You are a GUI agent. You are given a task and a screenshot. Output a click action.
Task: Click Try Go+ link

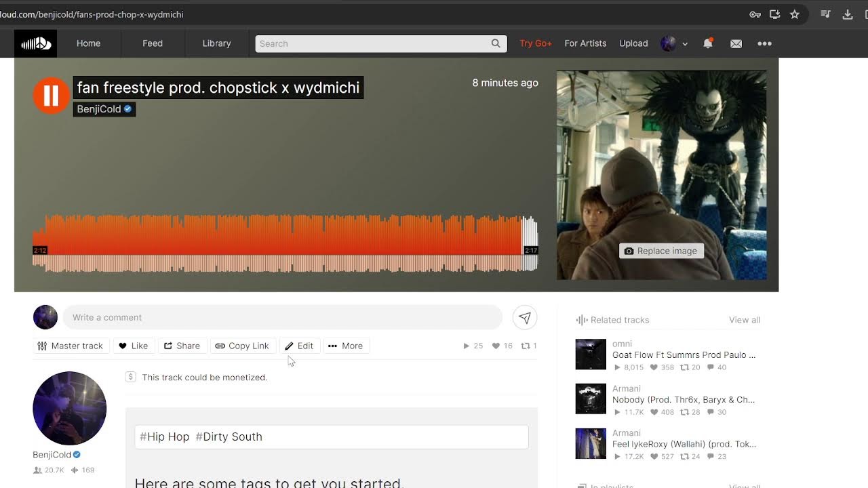pos(536,43)
